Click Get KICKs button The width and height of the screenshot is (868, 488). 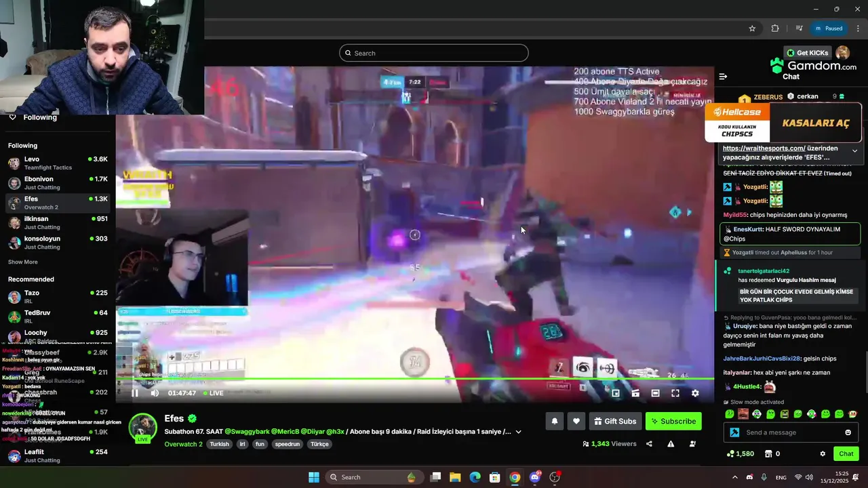tap(807, 53)
